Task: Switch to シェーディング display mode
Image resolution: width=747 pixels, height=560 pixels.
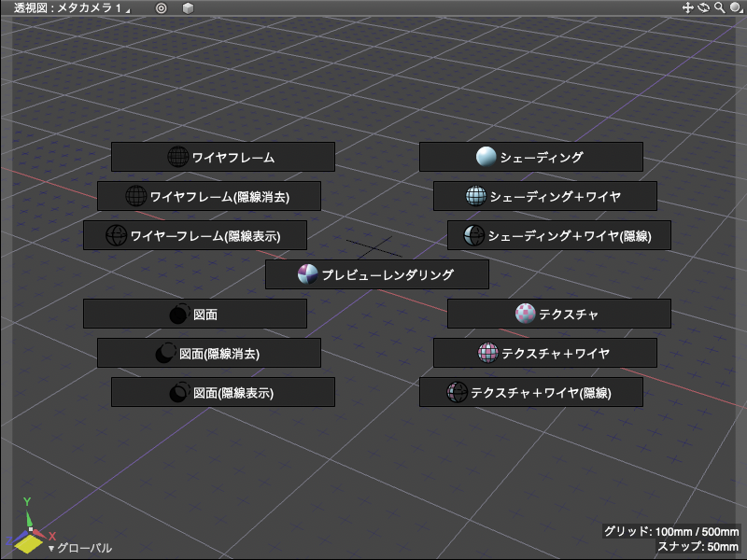Action: click(530, 157)
